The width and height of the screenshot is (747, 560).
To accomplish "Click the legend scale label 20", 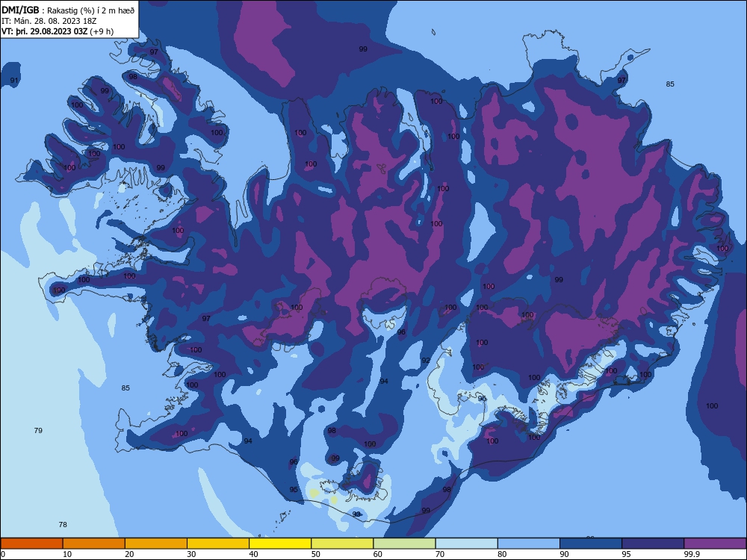I will 129,554.
